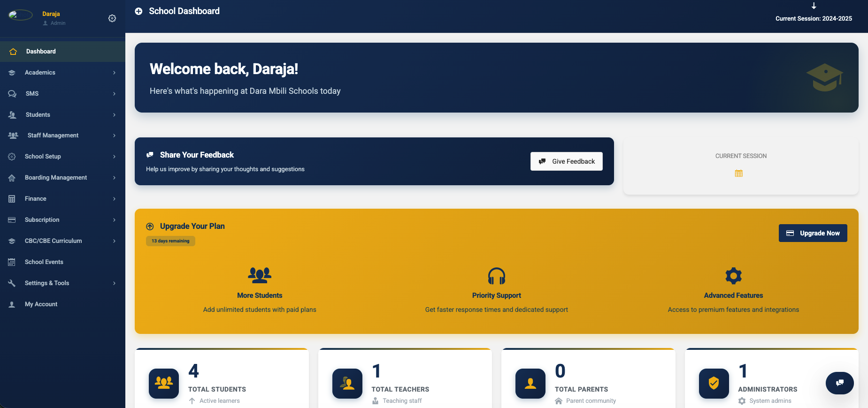Click the Dashboard home icon in sidebar
This screenshot has width=868, height=408.
13,52
